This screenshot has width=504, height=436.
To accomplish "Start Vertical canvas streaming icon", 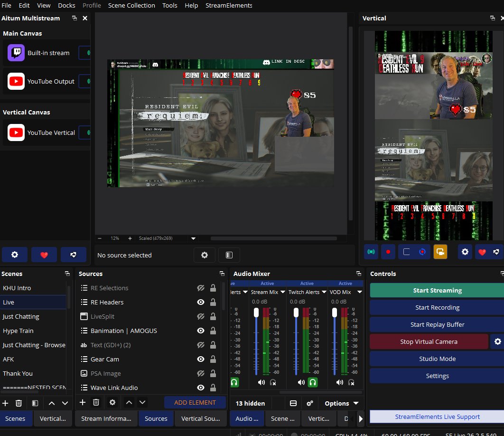I will (x=371, y=252).
